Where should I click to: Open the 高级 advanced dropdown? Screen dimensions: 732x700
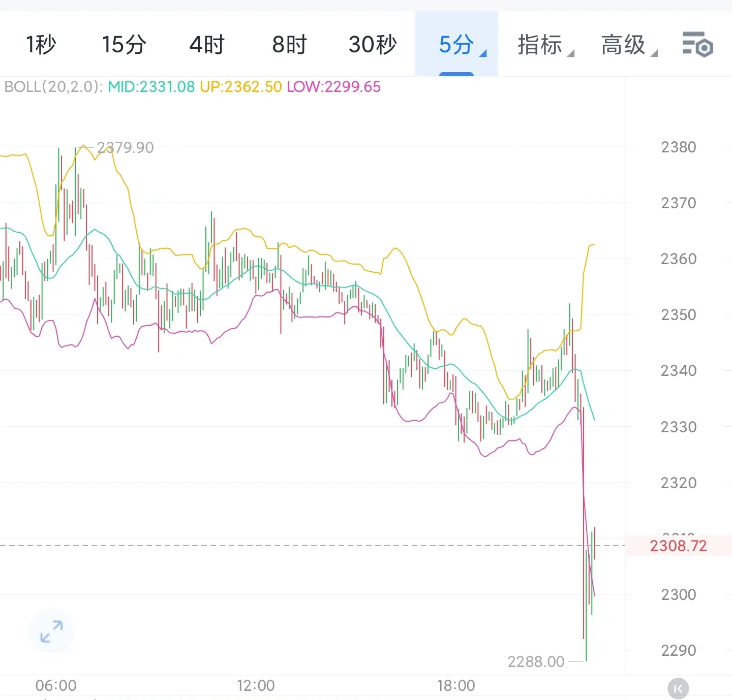(629, 44)
